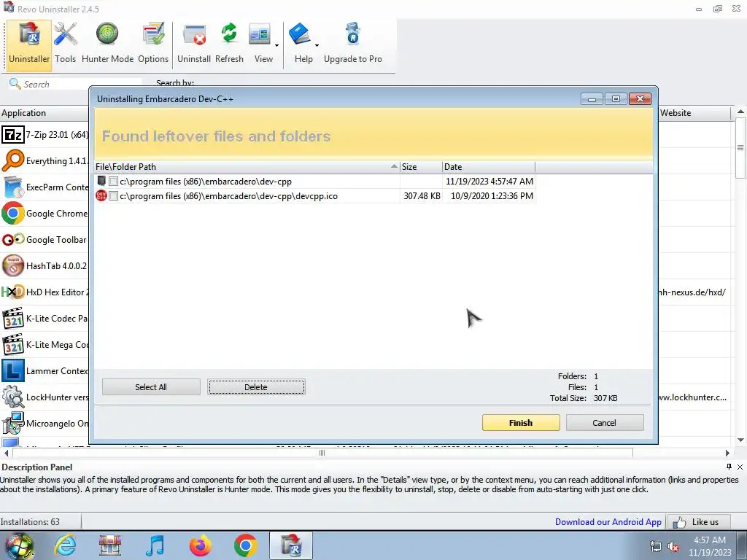747x560 pixels.
Task: Click the Uninstall toolbar icon
Action: pyautogui.click(x=194, y=35)
